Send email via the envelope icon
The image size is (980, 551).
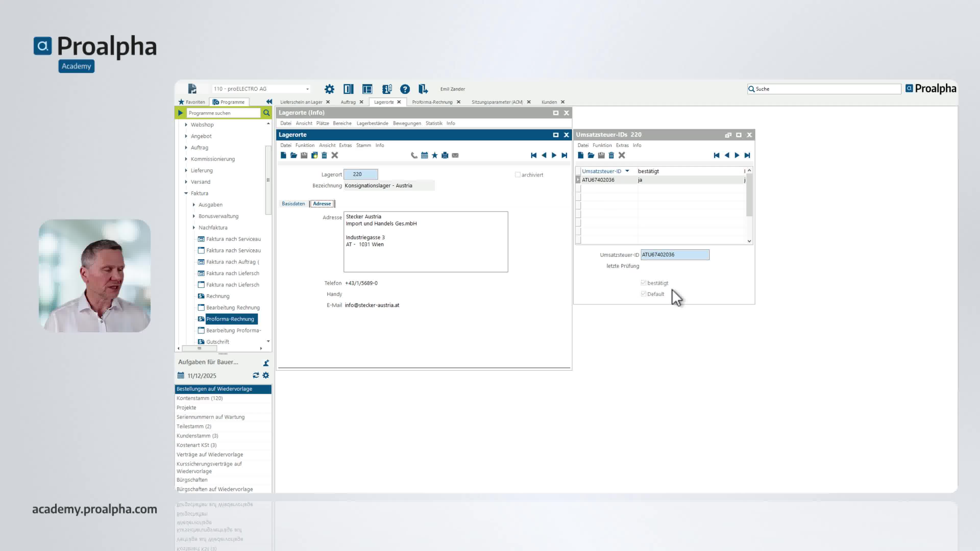pyautogui.click(x=455, y=155)
